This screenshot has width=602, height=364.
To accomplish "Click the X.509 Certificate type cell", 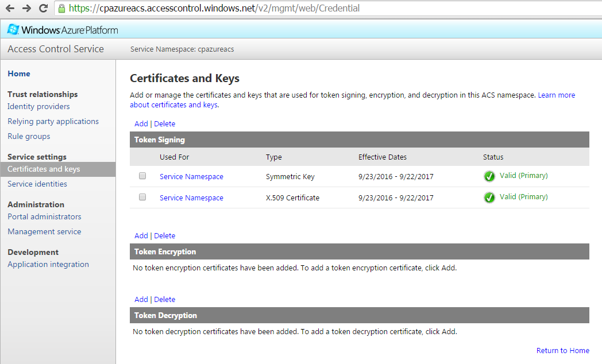I will [292, 198].
